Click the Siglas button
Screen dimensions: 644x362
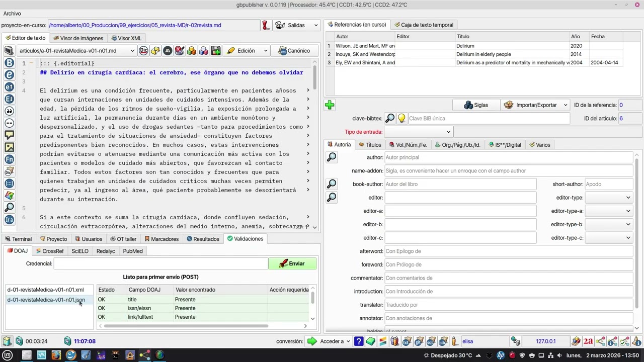tap(476, 105)
